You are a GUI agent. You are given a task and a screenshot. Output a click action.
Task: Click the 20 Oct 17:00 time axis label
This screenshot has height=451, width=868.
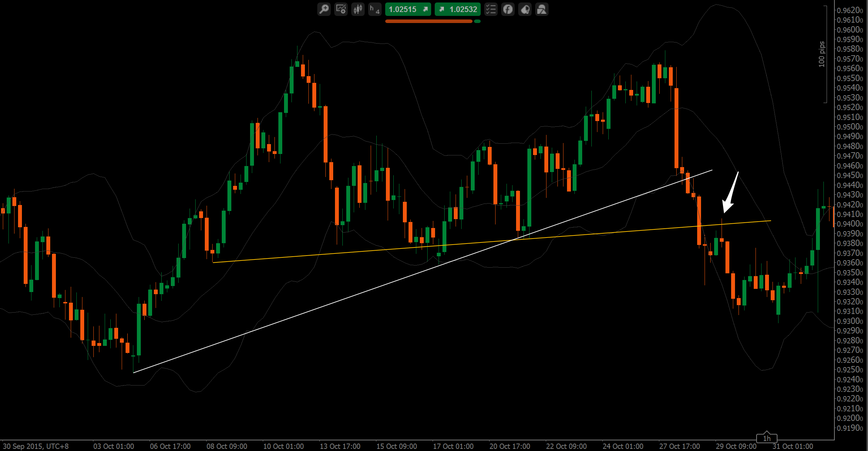point(510,446)
